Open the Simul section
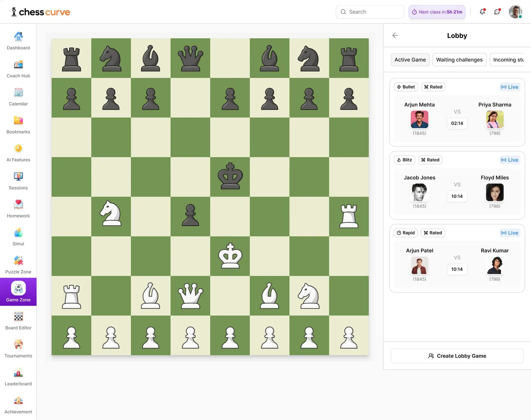This screenshot has width=531, height=420. point(18,237)
